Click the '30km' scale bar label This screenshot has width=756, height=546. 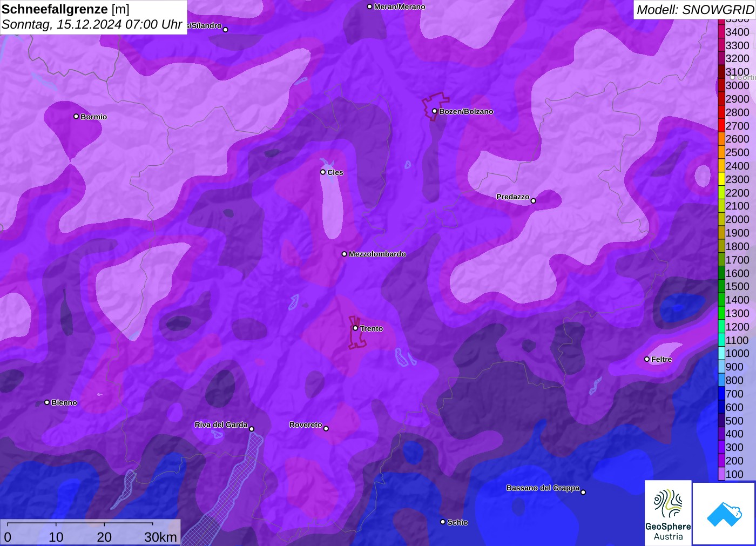[160, 537]
